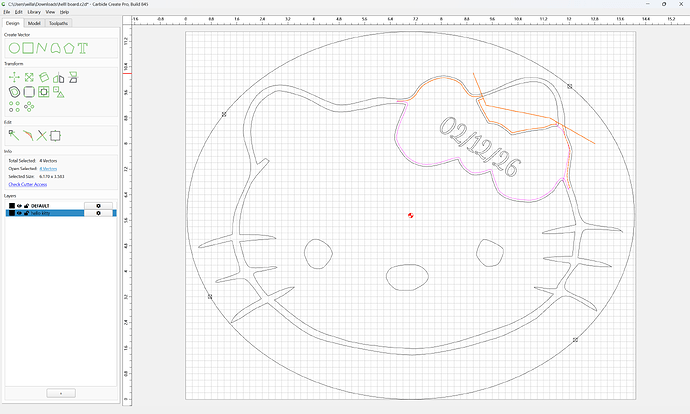Viewport: 690px width, 414px height.
Task: Click the 02/12/26 date text on the bow
Action: (480, 147)
